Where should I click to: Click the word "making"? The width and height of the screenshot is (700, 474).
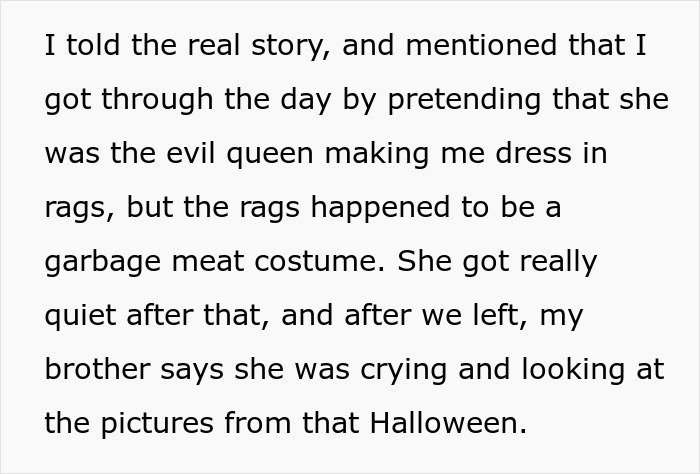point(377,154)
